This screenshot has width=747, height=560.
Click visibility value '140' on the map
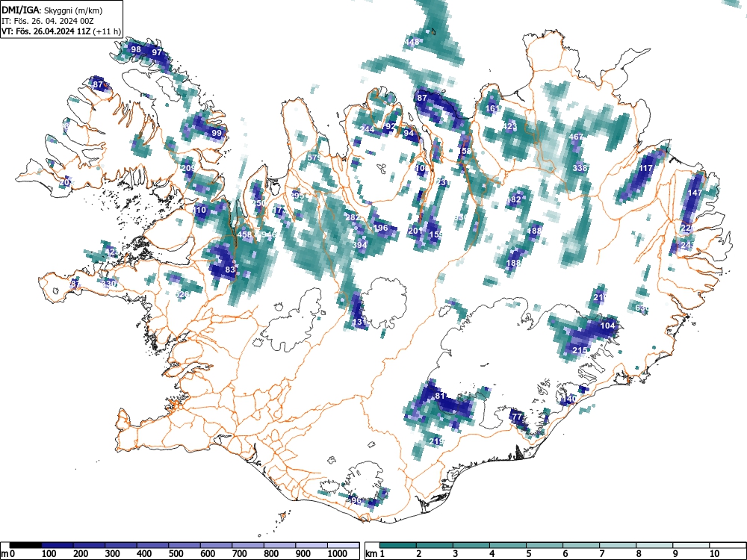pos(569,399)
